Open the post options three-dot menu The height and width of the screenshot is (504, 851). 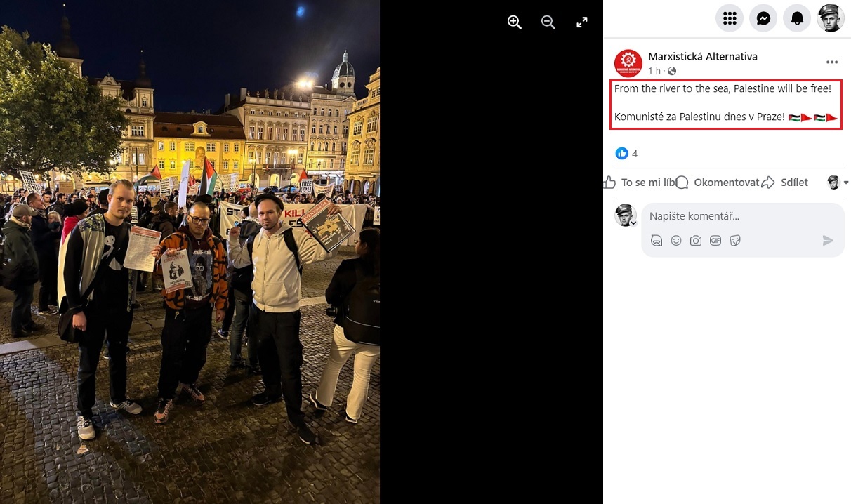coord(832,62)
